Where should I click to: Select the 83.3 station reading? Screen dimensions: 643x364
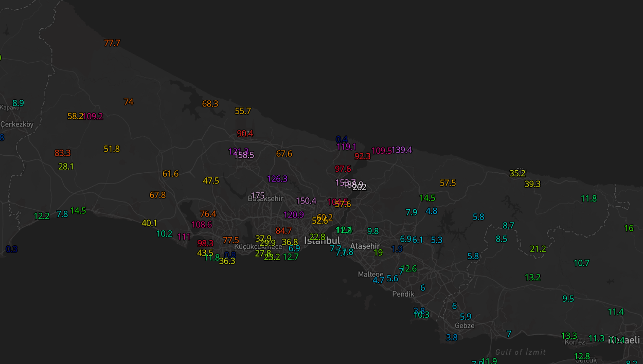point(63,153)
